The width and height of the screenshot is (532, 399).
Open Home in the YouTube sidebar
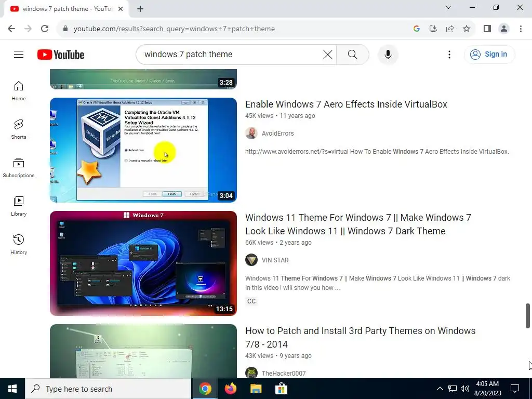(19, 91)
